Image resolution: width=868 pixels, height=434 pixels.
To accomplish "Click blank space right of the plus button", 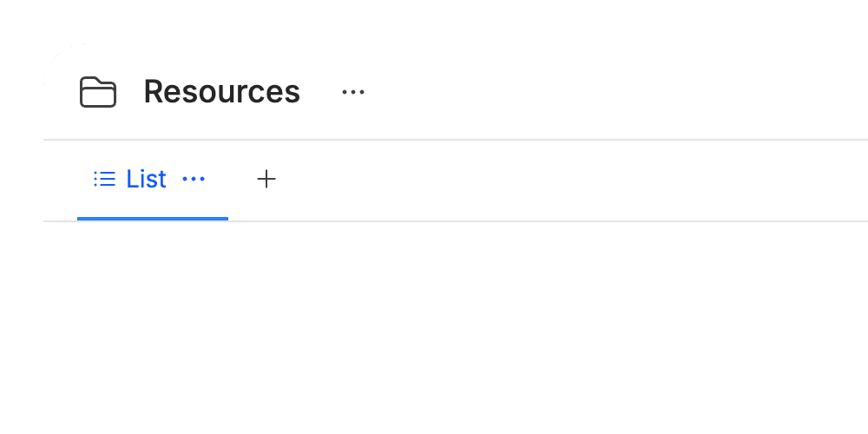I will pos(570,180).
